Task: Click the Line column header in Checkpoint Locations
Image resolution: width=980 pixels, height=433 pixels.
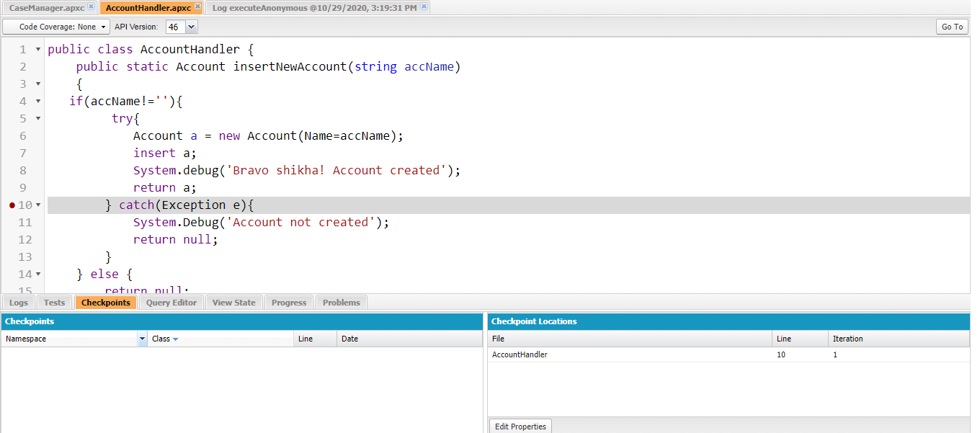Action: (x=784, y=339)
